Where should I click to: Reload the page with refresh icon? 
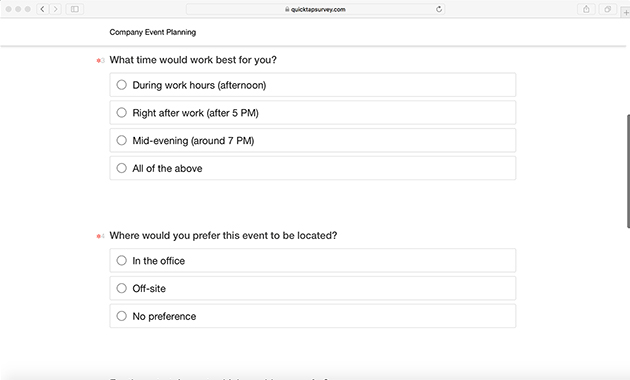[x=439, y=9]
